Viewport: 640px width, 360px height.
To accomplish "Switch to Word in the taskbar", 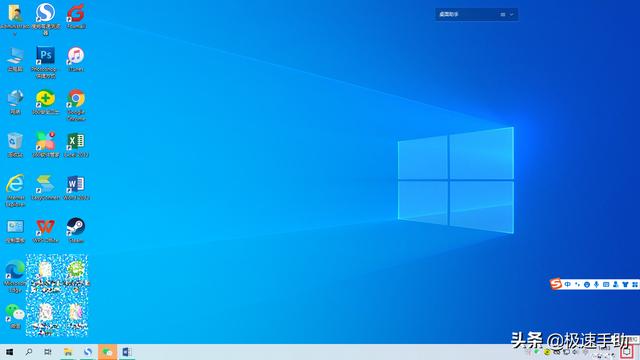I will (x=127, y=352).
